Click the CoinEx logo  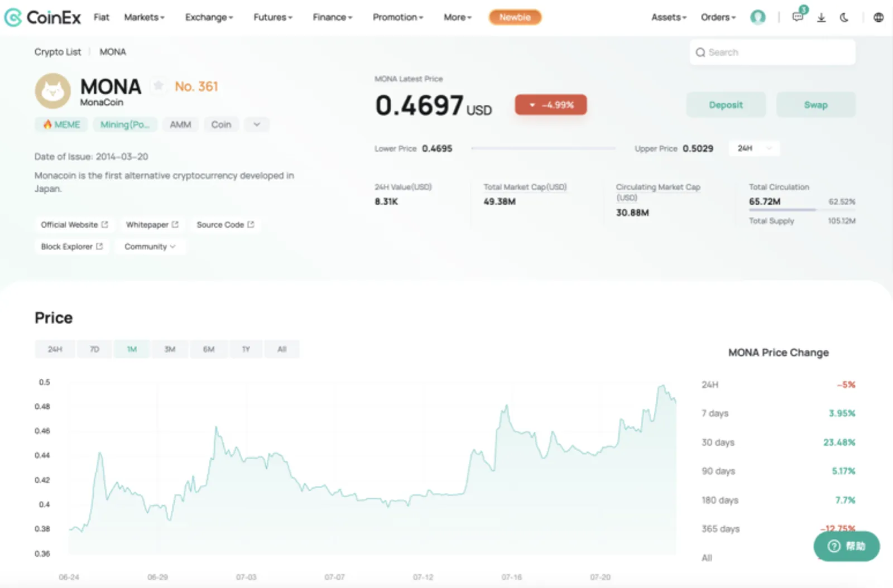tap(42, 17)
